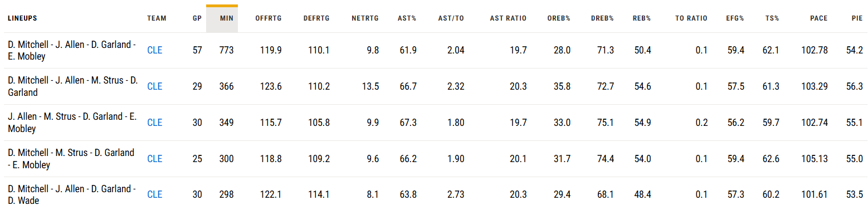
Task: Sort by TS% column header
Action: (772, 18)
